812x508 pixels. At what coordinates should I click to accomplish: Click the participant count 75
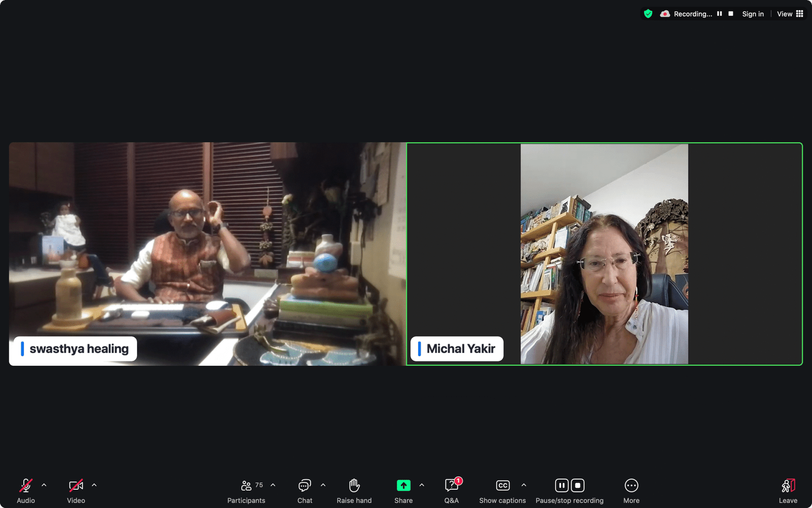click(x=259, y=485)
